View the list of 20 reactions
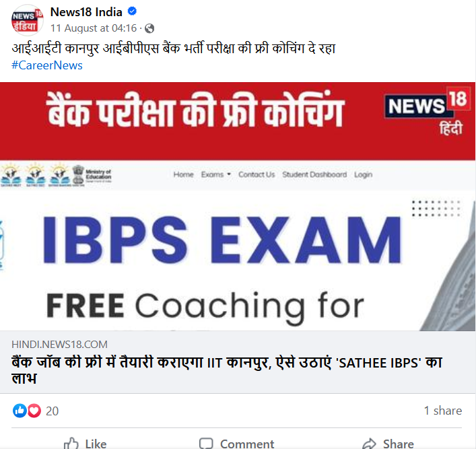476x449 pixels. click(x=52, y=411)
